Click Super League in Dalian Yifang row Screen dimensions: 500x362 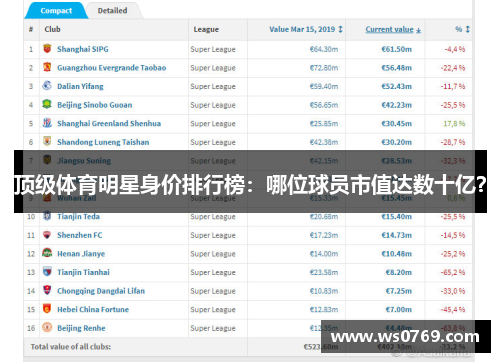point(213,87)
